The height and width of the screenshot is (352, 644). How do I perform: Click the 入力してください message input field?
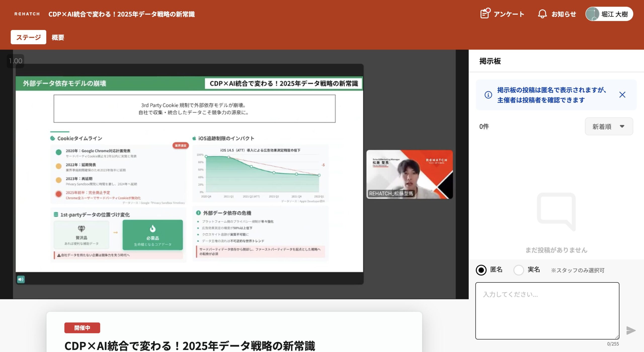click(x=547, y=310)
